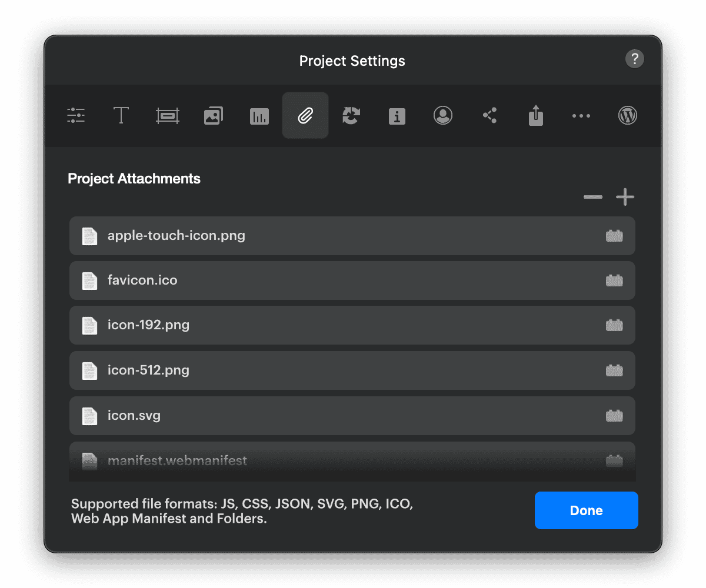Toggle the bundle icon on the icon.svg row
The width and height of the screenshot is (706, 588).
(x=614, y=415)
